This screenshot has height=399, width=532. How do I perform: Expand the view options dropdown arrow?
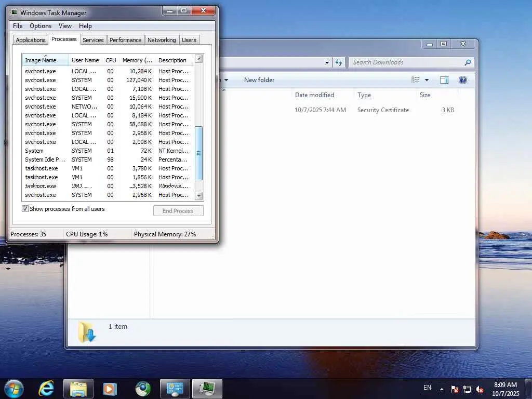pos(427,80)
